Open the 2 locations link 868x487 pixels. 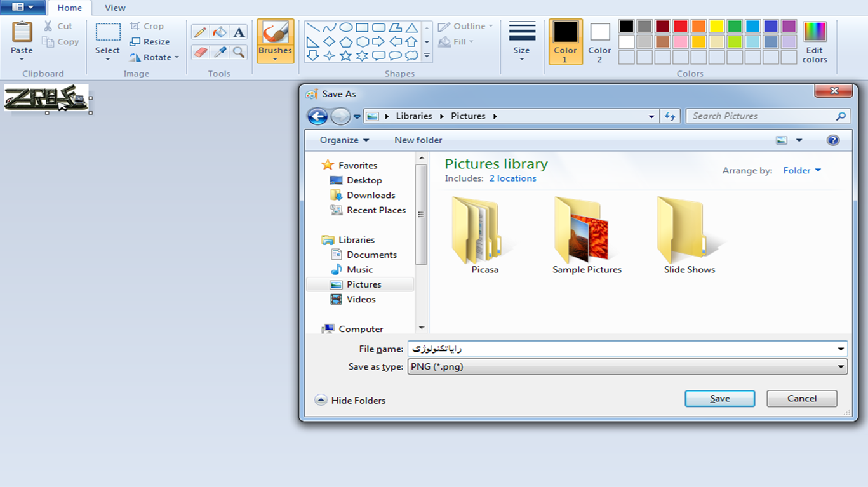click(x=512, y=178)
